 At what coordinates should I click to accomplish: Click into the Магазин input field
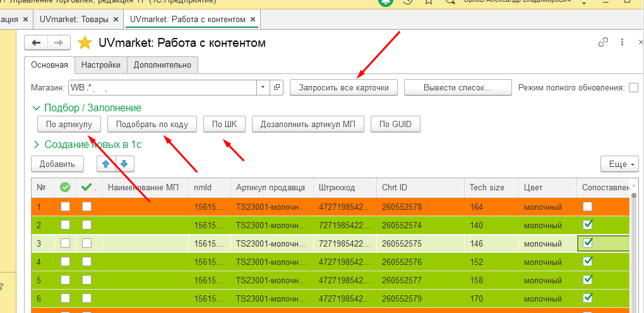163,87
